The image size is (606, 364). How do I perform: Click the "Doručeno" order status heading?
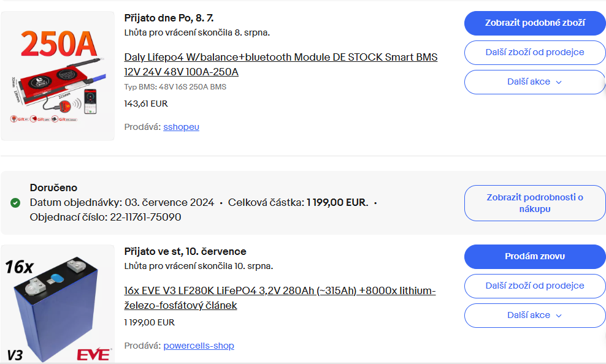53,188
